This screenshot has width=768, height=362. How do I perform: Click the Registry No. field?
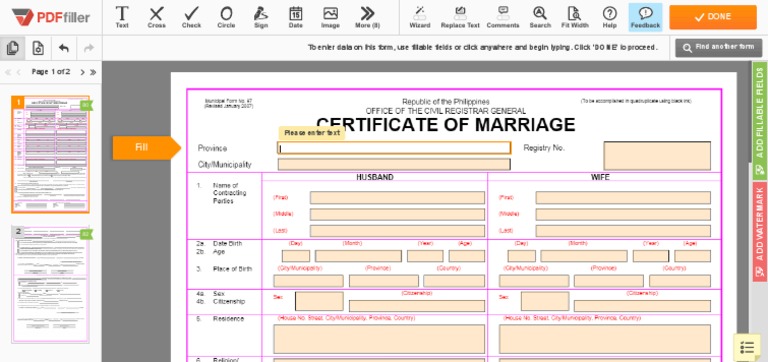pos(657,156)
